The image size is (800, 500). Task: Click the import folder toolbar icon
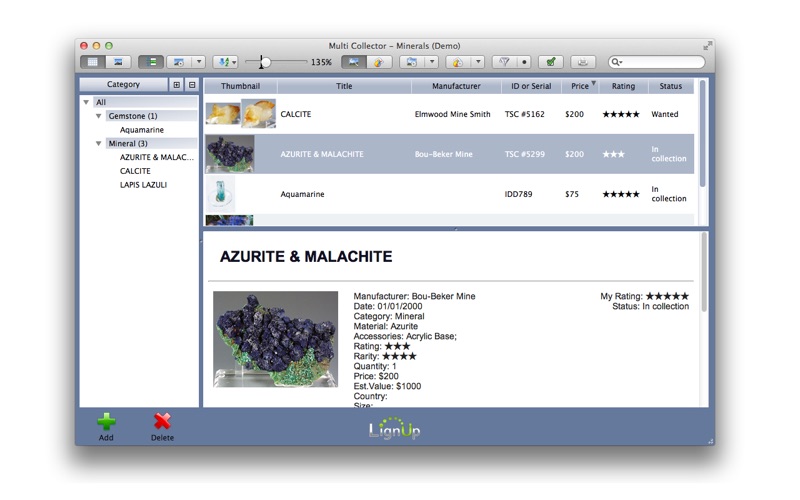[x=412, y=62]
